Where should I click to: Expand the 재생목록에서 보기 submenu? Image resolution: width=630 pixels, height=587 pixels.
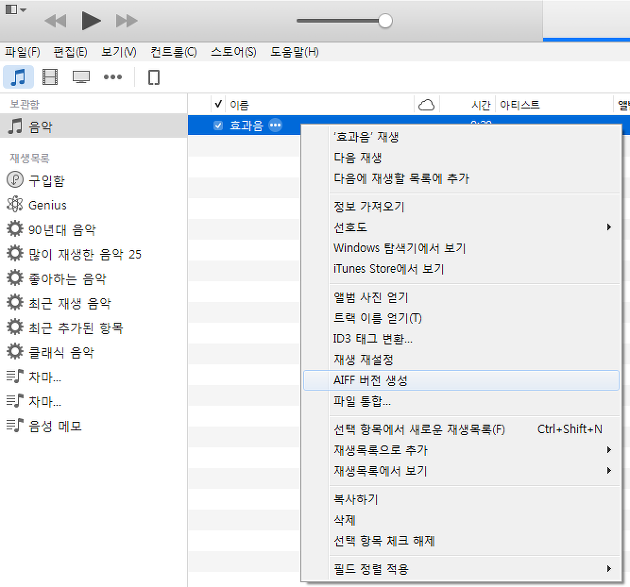tap(461, 470)
